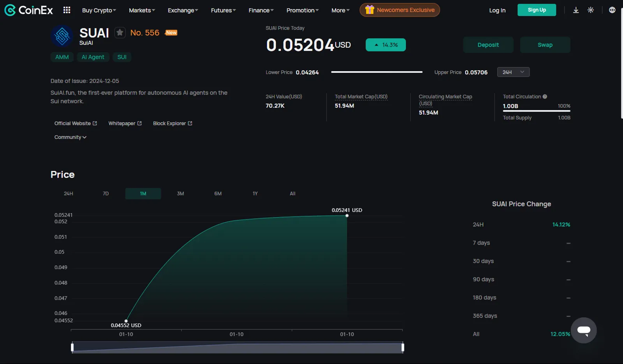Select 7D chart range tab
This screenshot has width=623, height=364.
coord(106,194)
